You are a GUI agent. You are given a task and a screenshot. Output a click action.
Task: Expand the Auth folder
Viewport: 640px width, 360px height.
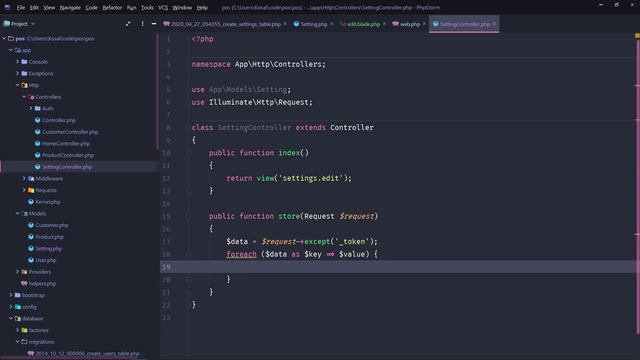coord(31,109)
